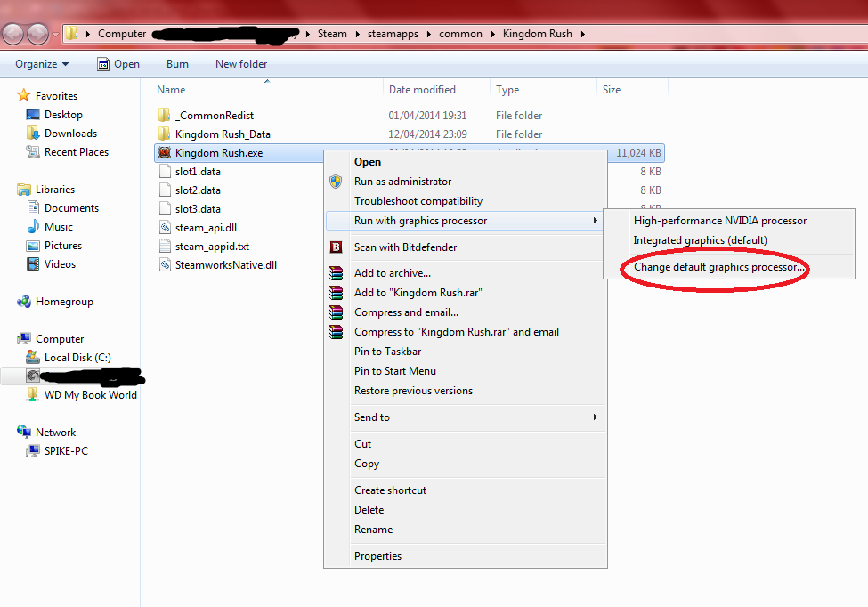Click the Music note icon
The width and height of the screenshot is (868, 607).
[x=33, y=226]
